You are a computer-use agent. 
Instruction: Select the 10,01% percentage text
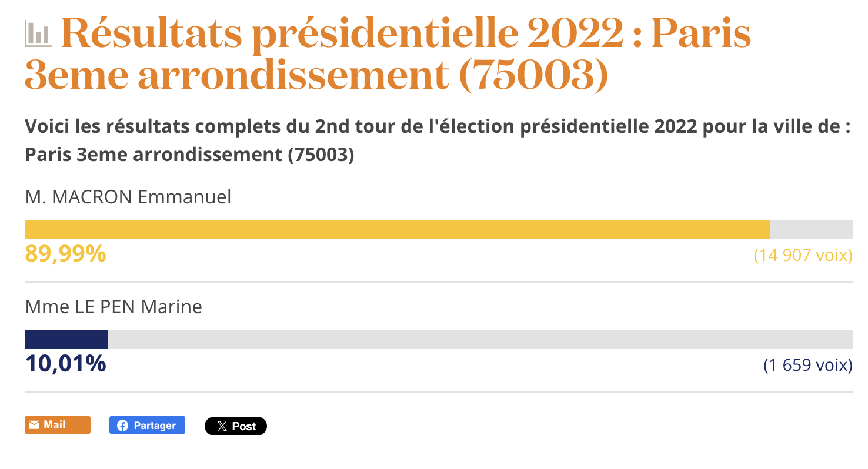coord(65,364)
